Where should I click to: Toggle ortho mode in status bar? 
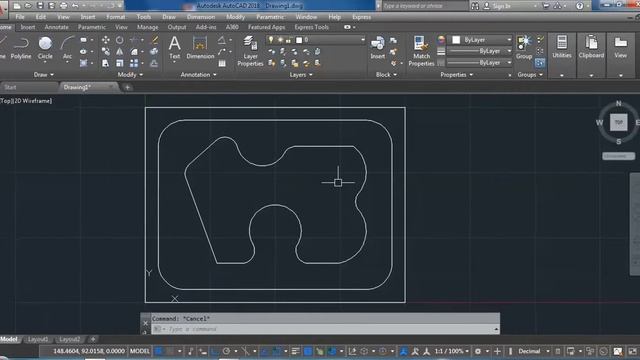click(x=215, y=351)
